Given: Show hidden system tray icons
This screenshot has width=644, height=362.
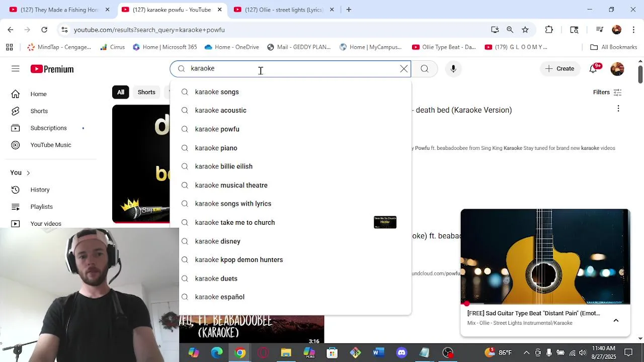Looking at the screenshot, I should click(526, 352).
